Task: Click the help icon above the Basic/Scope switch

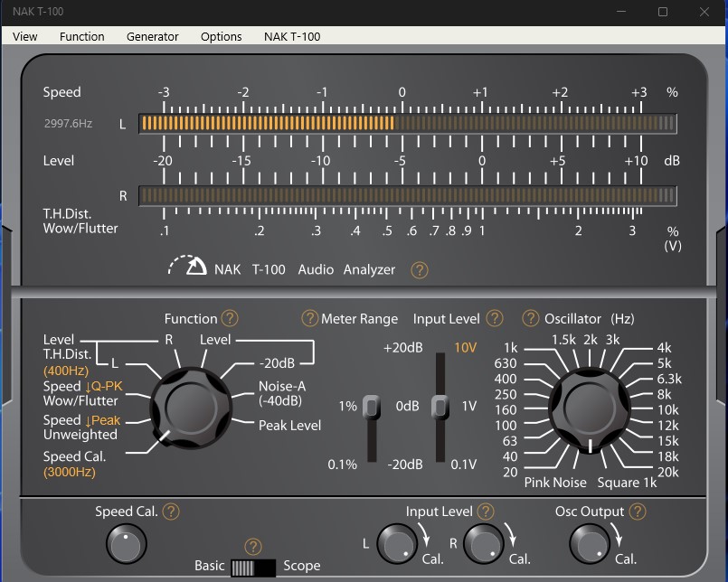Action: coord(253,546)
